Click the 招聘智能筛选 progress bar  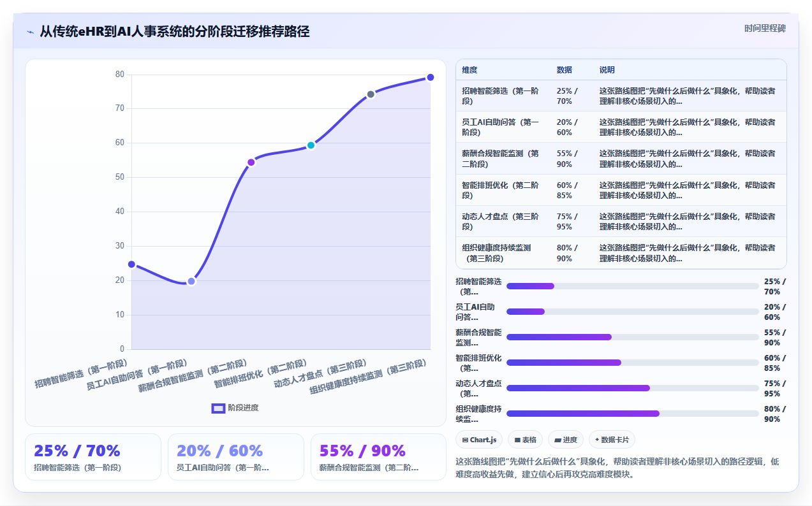point(633,286)
